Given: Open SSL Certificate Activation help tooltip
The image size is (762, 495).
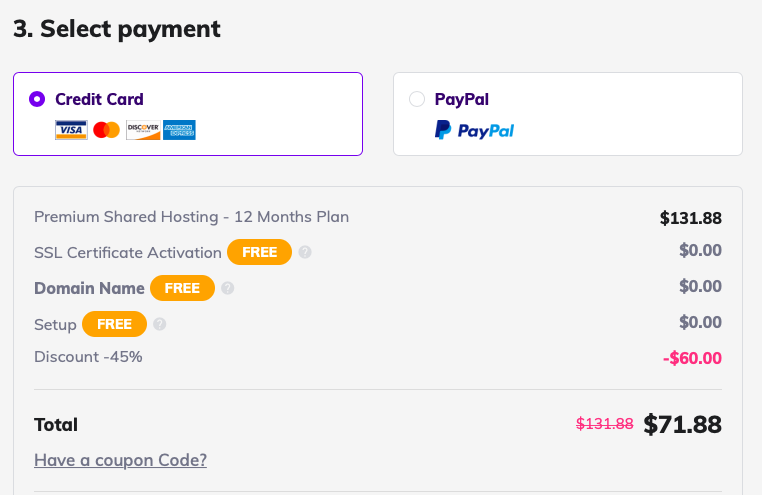Looking at the screenshot, I should [x=305, y=252].
